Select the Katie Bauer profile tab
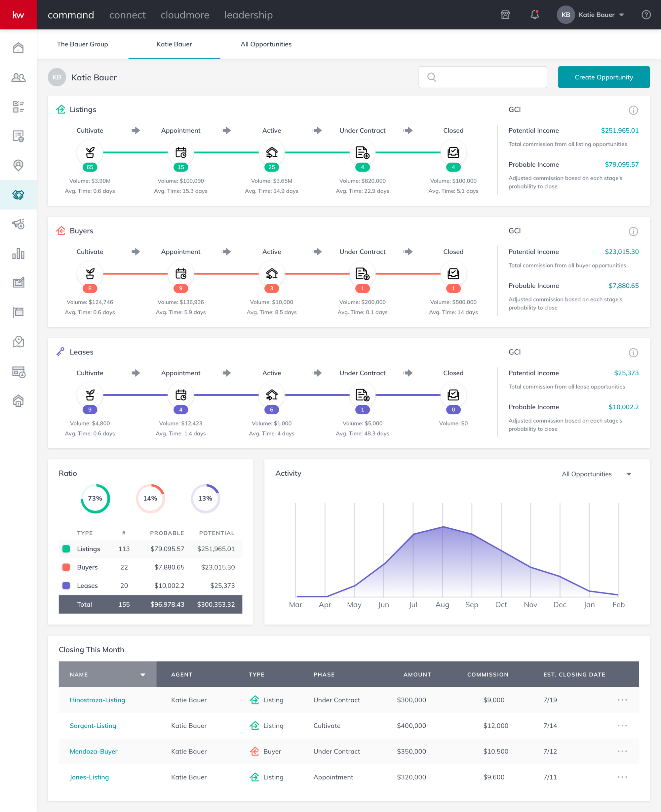This screenshot has height=812, width=661. [x=174, y=44]
